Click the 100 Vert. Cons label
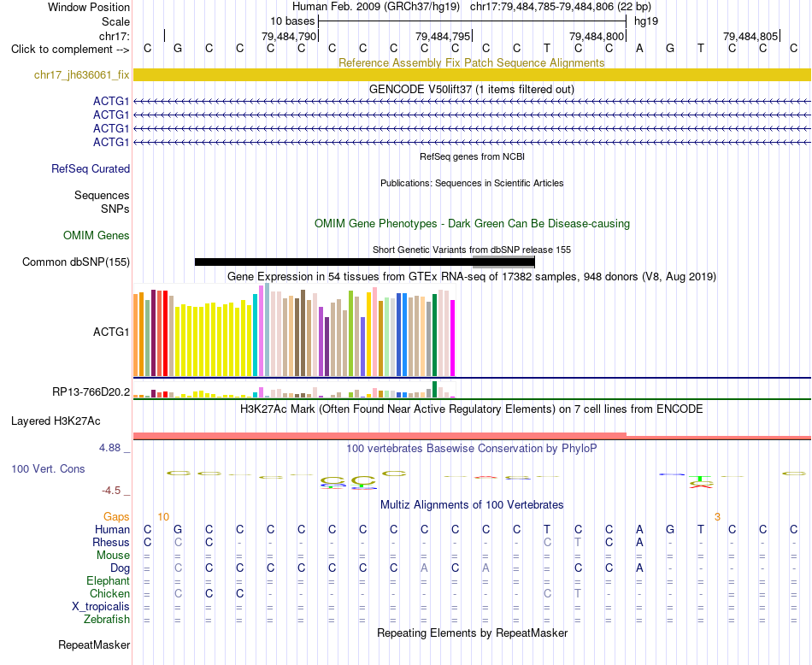The width and height of the screenshot is (812, 665). pyautogui.click(x=48, y=468)
